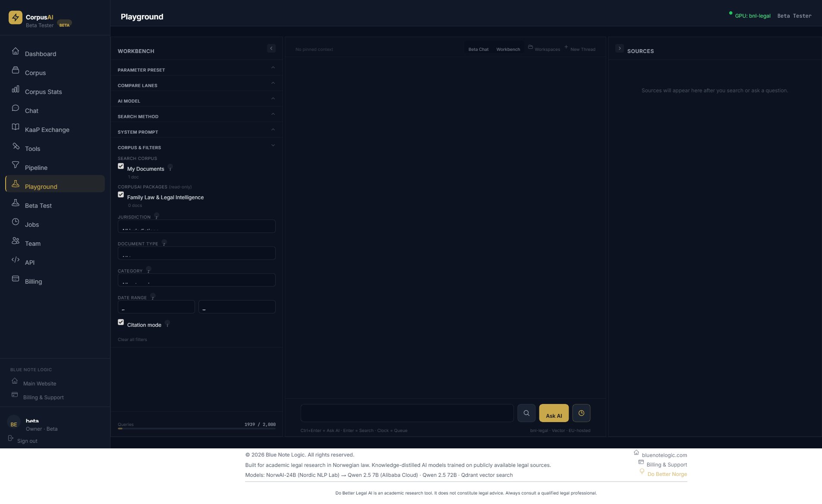The height and width of the screenshot is (504, 822).
Task: Switch to the Beta Chat tab
Action: point(479,49)
